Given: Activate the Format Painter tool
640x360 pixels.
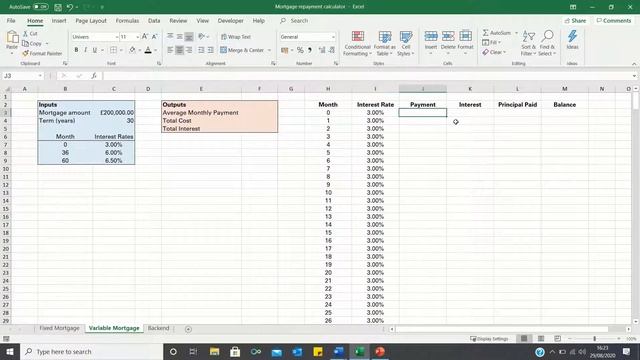Looking at the screenshot, I should (x=42, y=53).
